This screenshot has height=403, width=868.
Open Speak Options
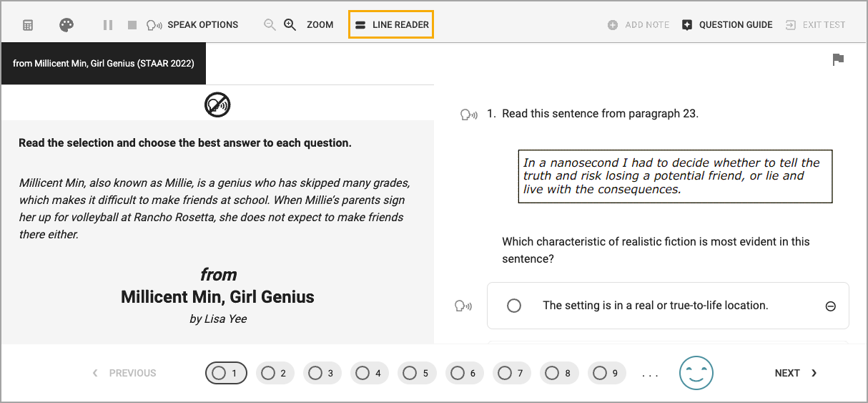point(192,25)
